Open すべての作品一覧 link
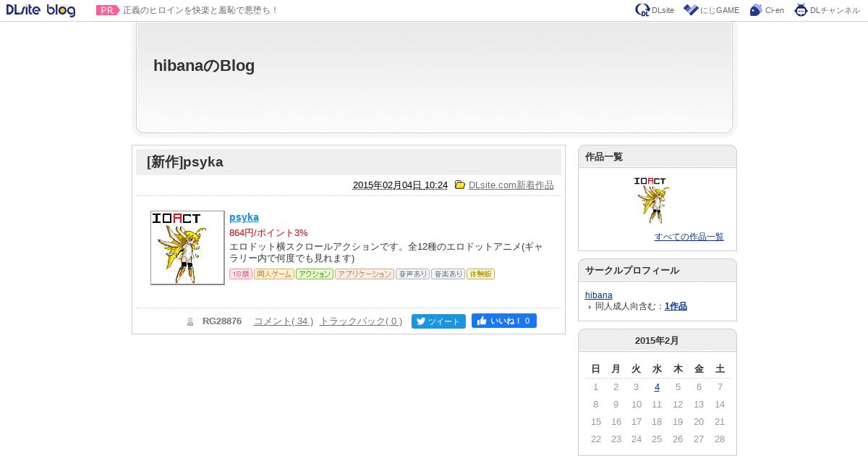Image resolution: width=868 pixels, height=456 pixels. pyautogui.click(x=689, y=237)
